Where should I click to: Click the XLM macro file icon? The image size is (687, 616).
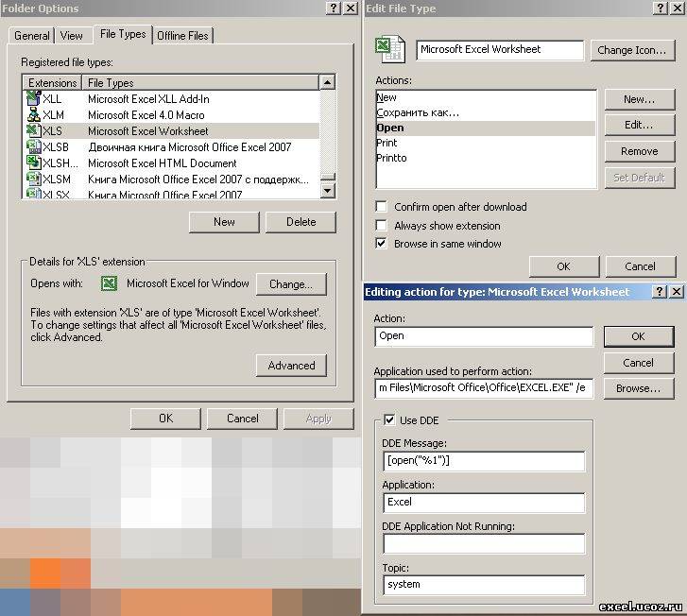click(x=34, y=114)
